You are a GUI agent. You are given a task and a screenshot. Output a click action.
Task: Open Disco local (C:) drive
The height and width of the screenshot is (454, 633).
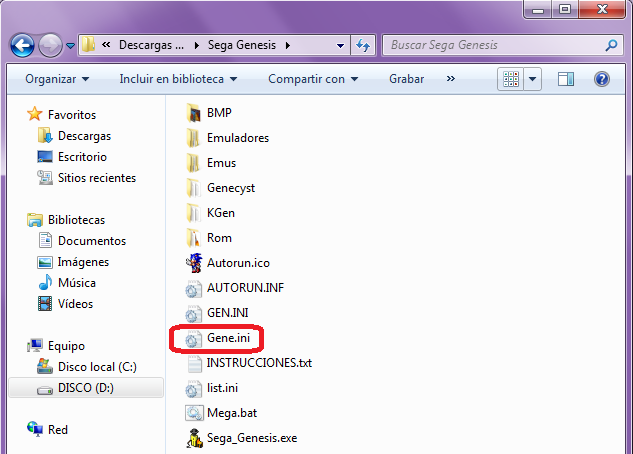pos(97,367)
